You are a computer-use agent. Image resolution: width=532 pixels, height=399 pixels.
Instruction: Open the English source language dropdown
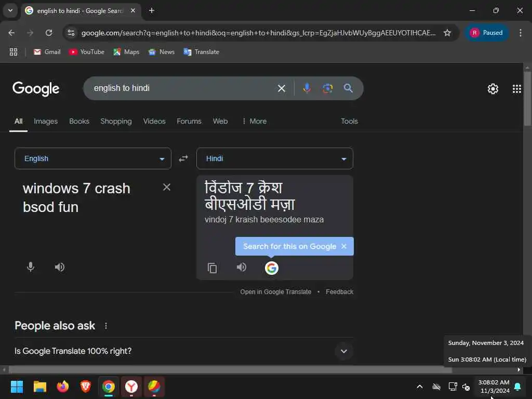(x=93, y=158)
